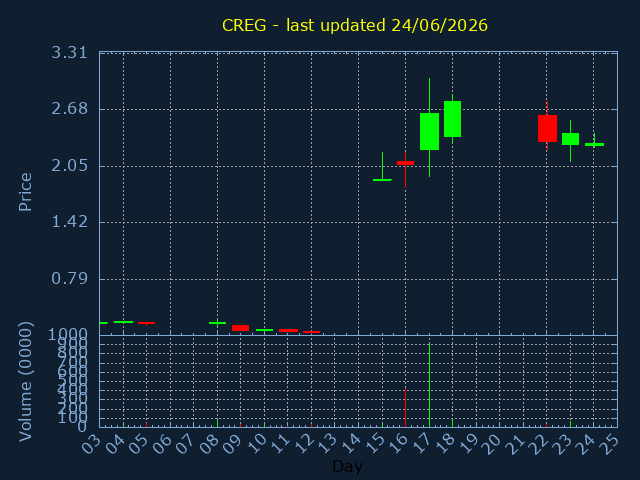Image resolution: width=640 pixels, height=480 pixels.
Task: Click the green candlestick for day 04
Action: (x=123, y=322)
